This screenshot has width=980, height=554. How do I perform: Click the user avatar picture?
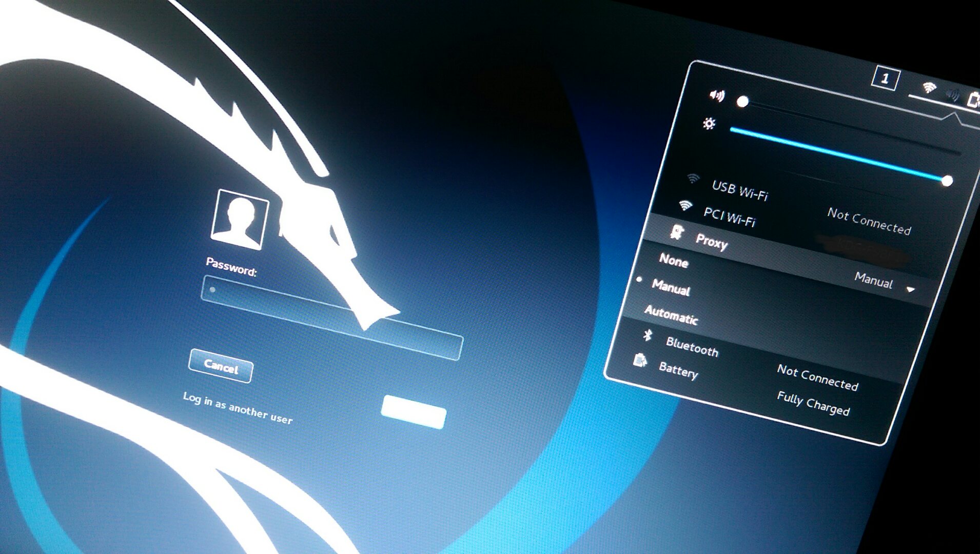(x=240, y=220)
